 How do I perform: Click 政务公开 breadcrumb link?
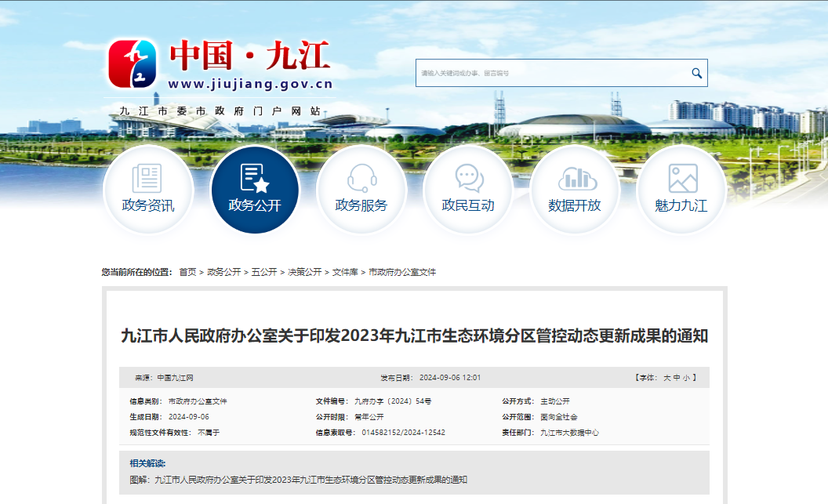click(x=224, y=272)
